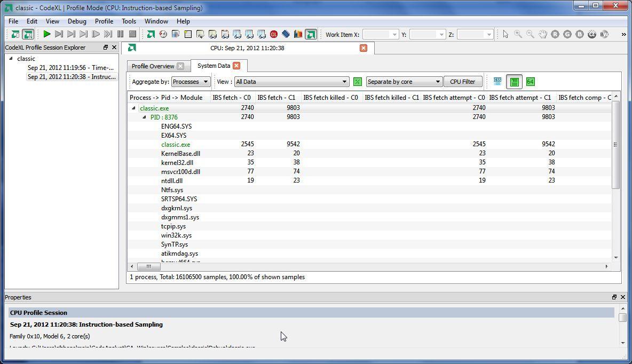Select the 11:19:56 Time-based session
The width and height of the screenshot is (632, 364).
pos(71,68)
